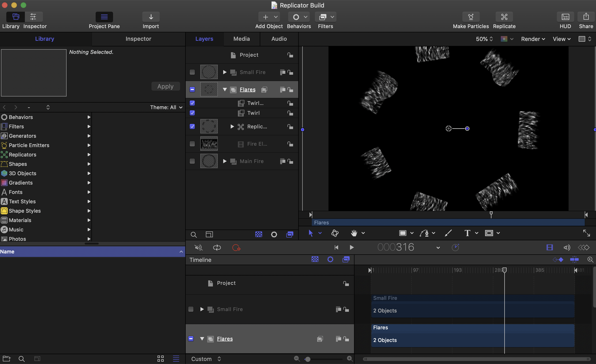Click the player mode expand arrows icon

click(x=586, y=233)
